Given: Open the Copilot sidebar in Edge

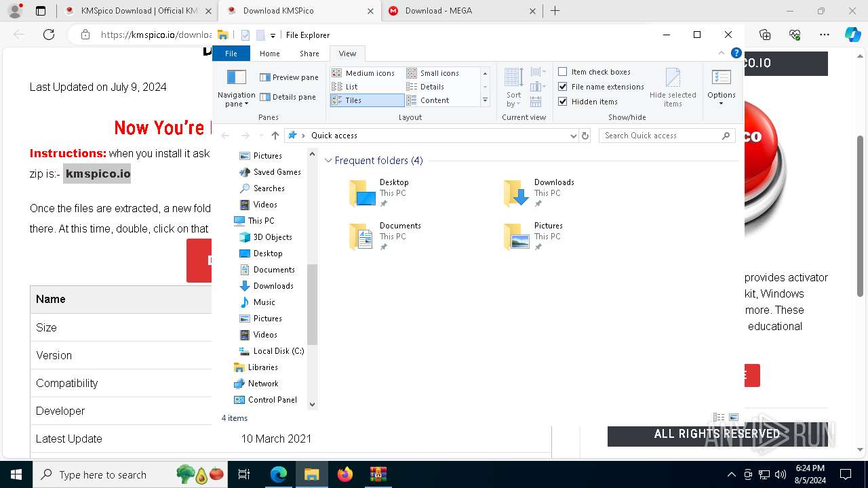Looking at the screenshot, I should tap(852, 35).
